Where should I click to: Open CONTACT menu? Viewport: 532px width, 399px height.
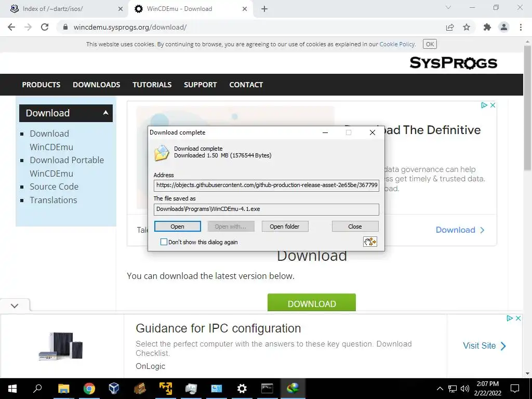pos(246,85)
